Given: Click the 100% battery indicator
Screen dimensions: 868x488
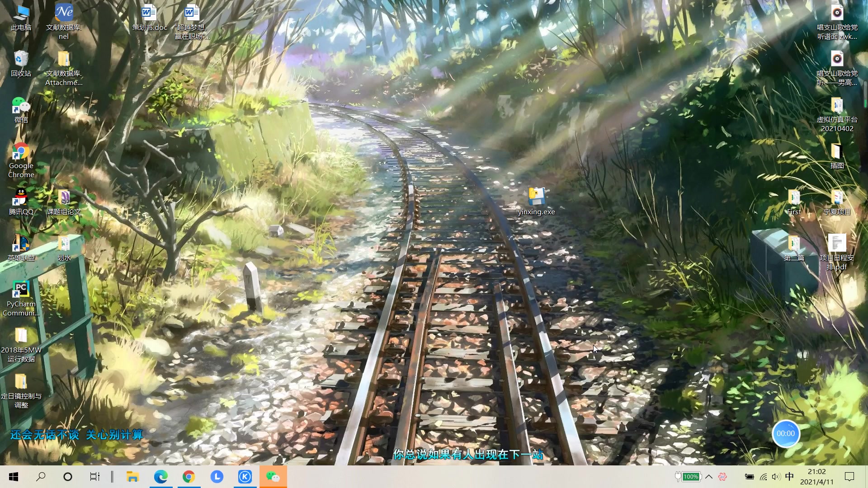Looking at the screenshot, I should pos(688,477).
